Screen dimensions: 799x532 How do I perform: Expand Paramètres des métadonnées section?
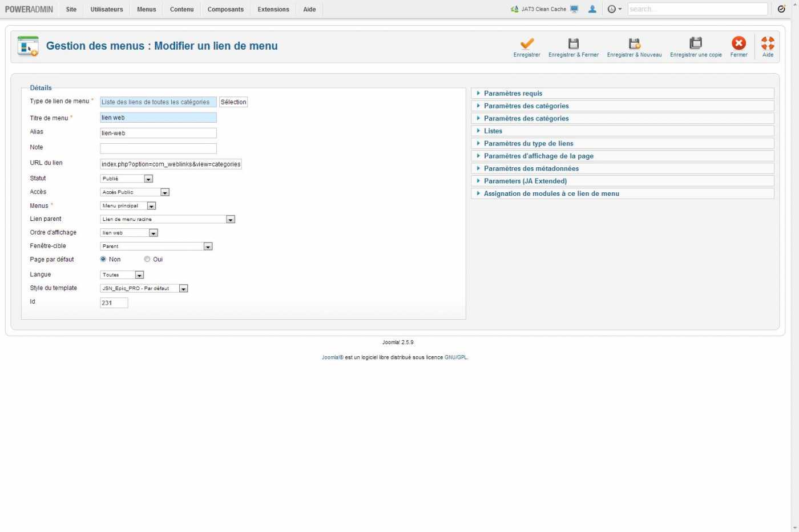tap(531, 168)
